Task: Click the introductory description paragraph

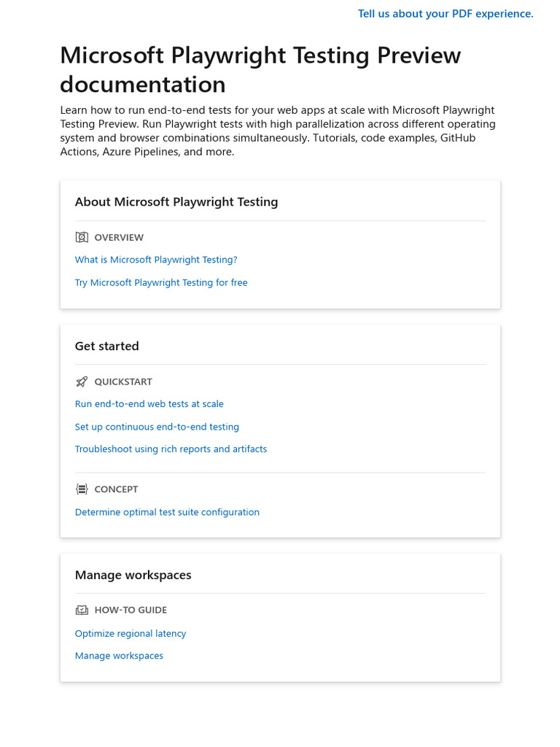Action: 277,131
